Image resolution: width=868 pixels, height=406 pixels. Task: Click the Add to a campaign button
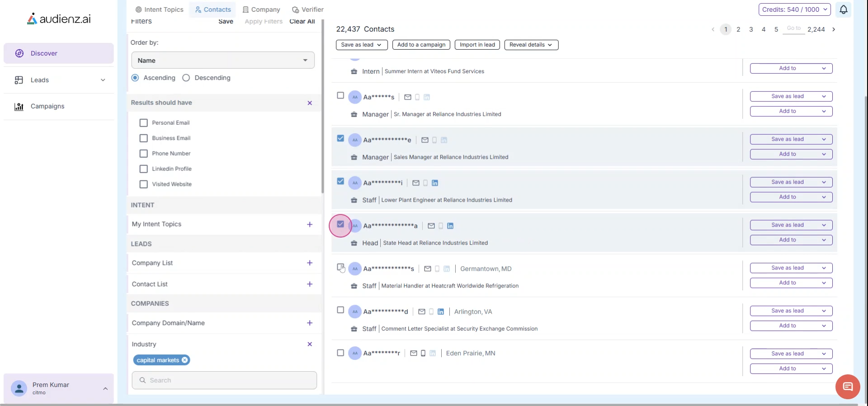(421, 45)
